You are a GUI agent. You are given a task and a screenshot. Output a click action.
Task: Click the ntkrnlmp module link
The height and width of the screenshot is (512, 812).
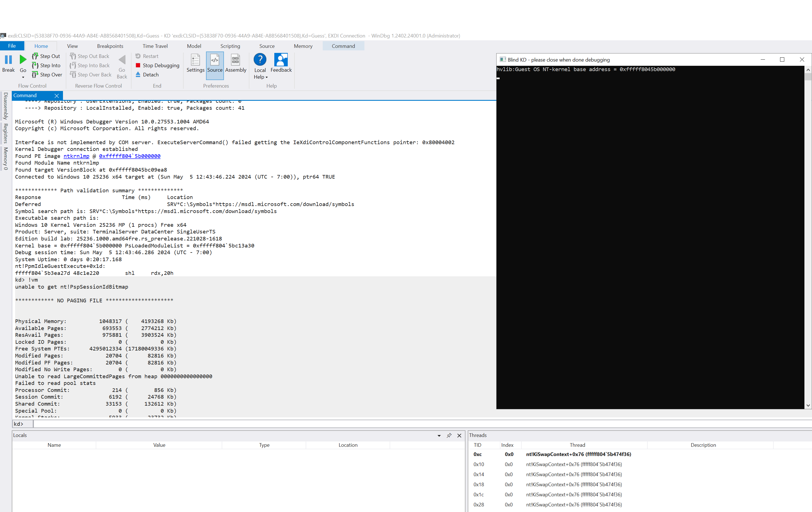[x=76, y=156]
